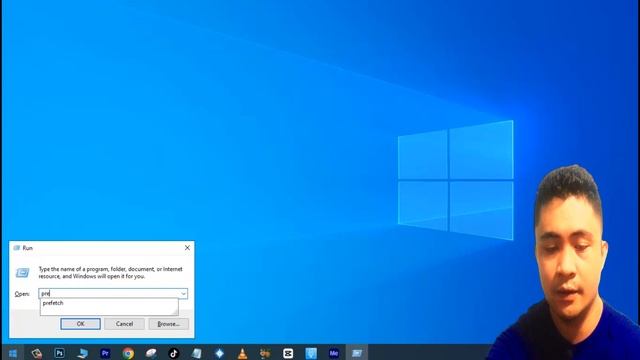
Task: Open CapCut from the taskbar
Action: tap(288, 353)
